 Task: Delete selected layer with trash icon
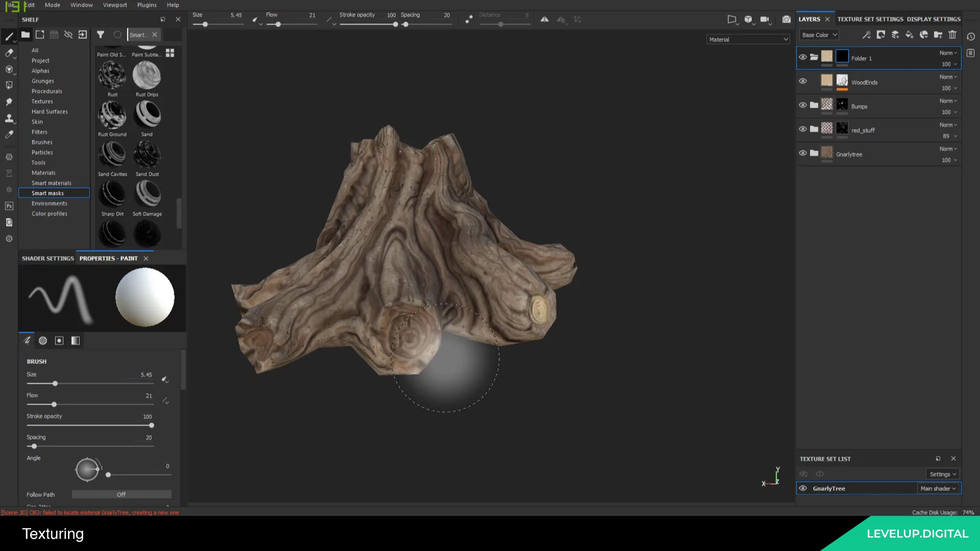click(952, 35)
